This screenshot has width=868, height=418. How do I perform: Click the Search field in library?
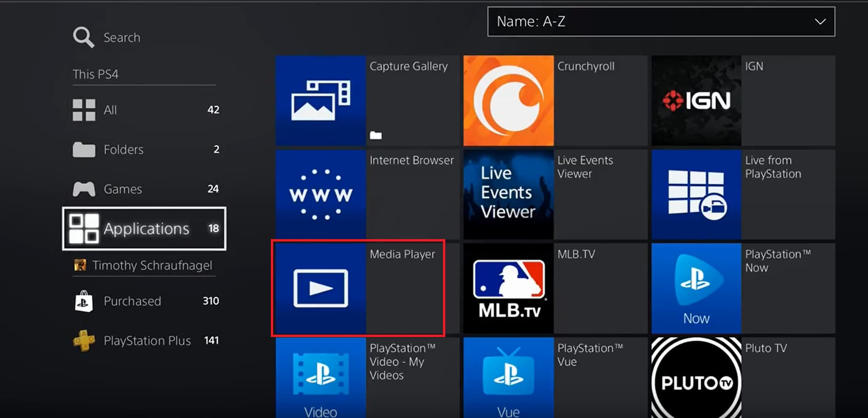point(121,37)
